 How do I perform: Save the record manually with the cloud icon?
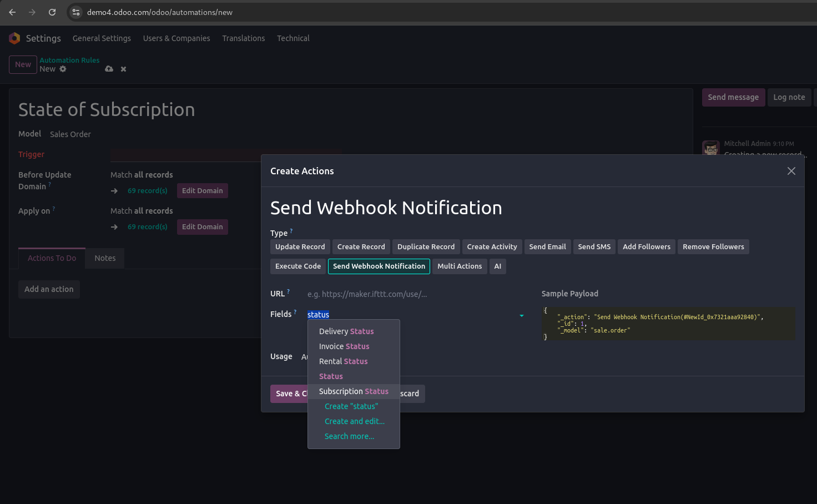click(x=109, y=69)
